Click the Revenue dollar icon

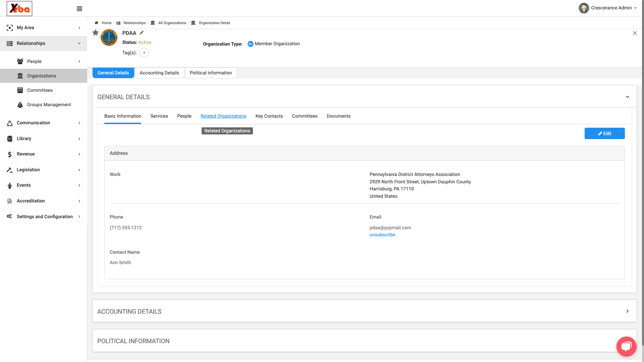pos(10,154)
